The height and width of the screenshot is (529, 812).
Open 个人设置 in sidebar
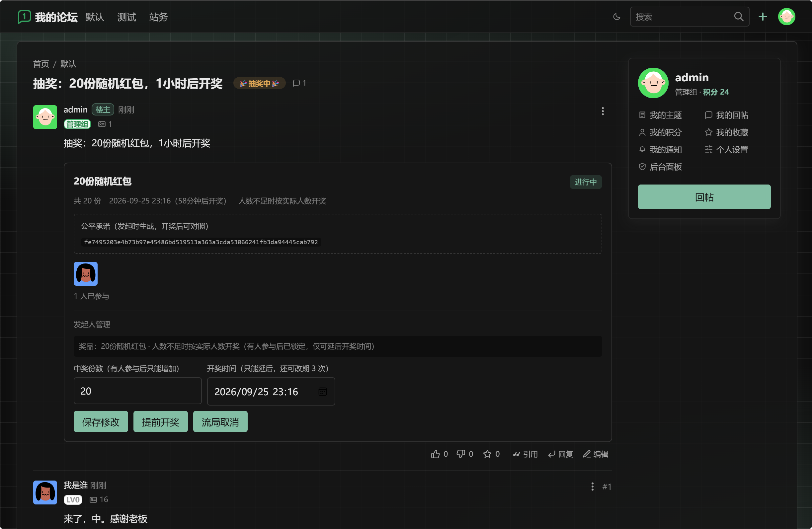click(x=726, y=149)
